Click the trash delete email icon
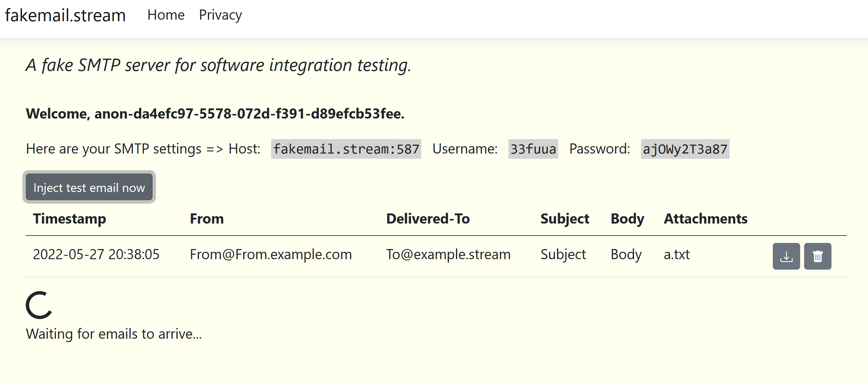 click(x=817, y=256)
